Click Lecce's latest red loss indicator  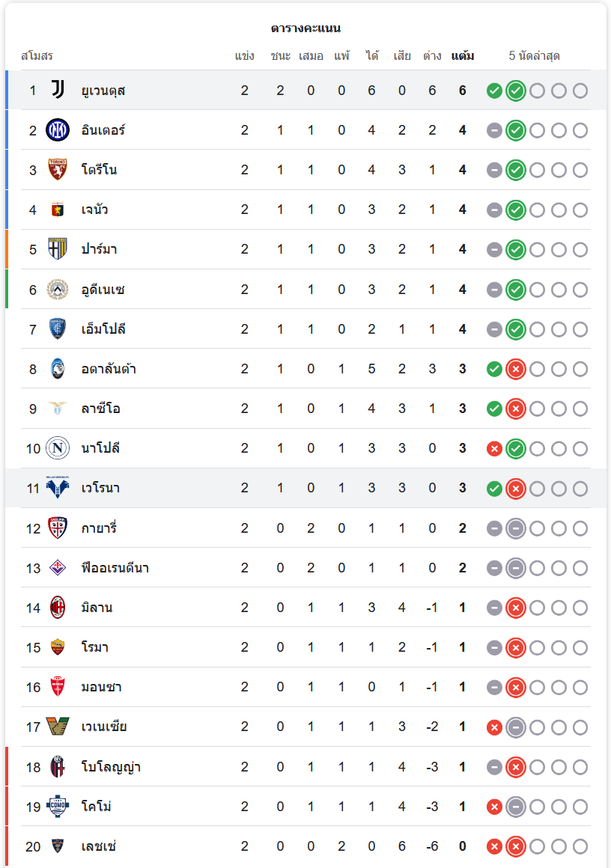(x=515, y=846)
